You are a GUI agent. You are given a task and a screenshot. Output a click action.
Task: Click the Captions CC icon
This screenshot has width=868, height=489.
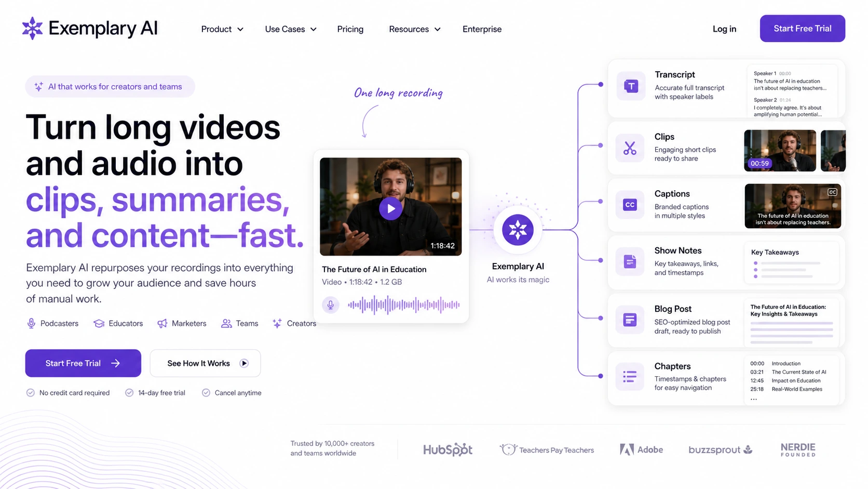[x=630, y=205]
